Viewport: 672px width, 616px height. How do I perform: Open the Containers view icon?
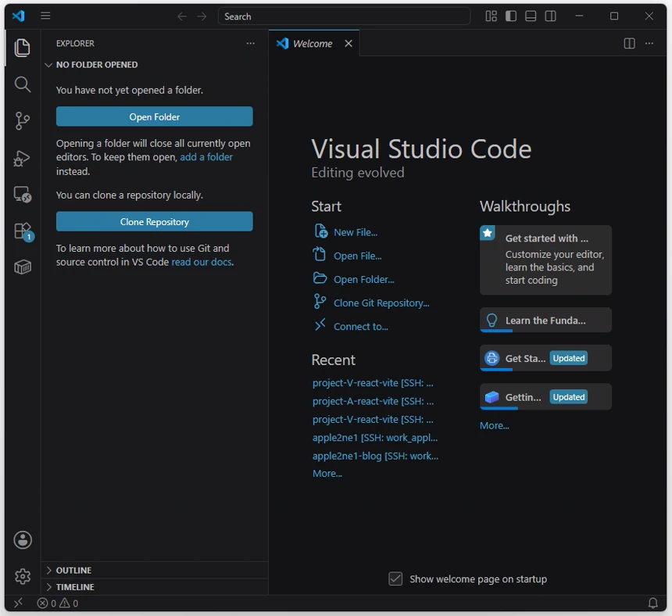23,267
